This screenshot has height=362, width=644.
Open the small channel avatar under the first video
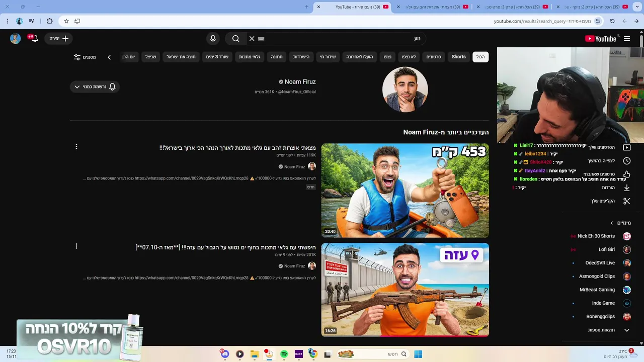(x=312, y=166)
